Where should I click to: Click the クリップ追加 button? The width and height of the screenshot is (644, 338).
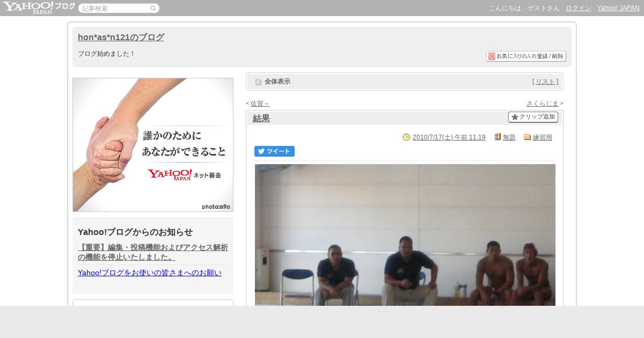[x=533, y=117]
